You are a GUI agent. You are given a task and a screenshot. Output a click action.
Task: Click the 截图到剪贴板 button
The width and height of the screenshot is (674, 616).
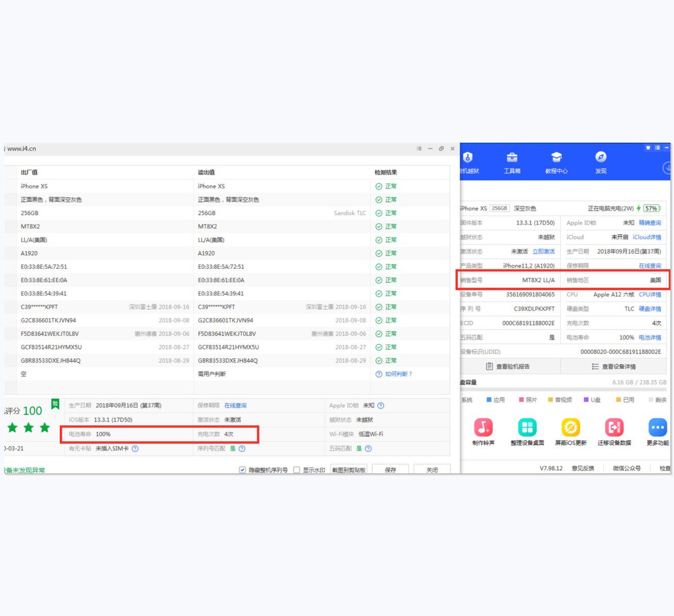(349, 470)
